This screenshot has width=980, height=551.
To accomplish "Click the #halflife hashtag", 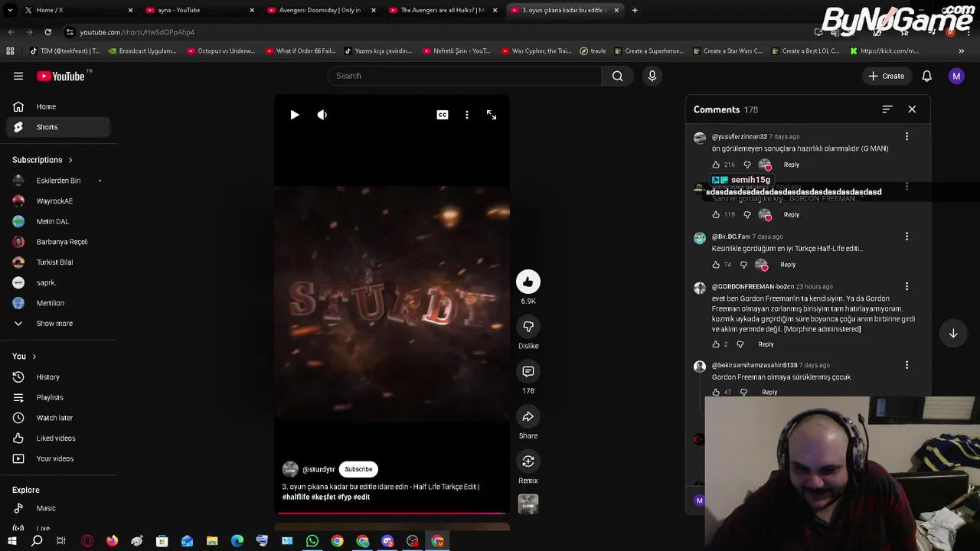I will coord(296,497).
